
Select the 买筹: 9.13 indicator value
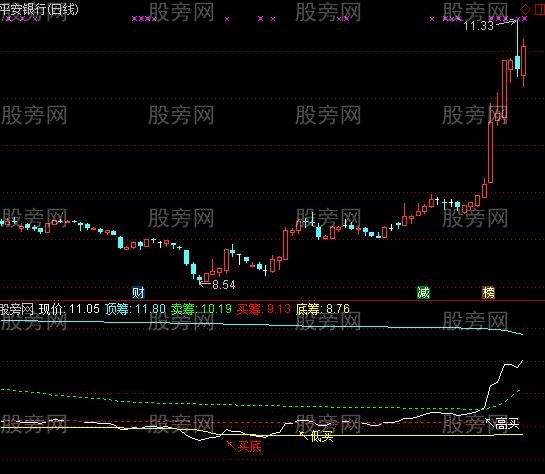point(263,309)
